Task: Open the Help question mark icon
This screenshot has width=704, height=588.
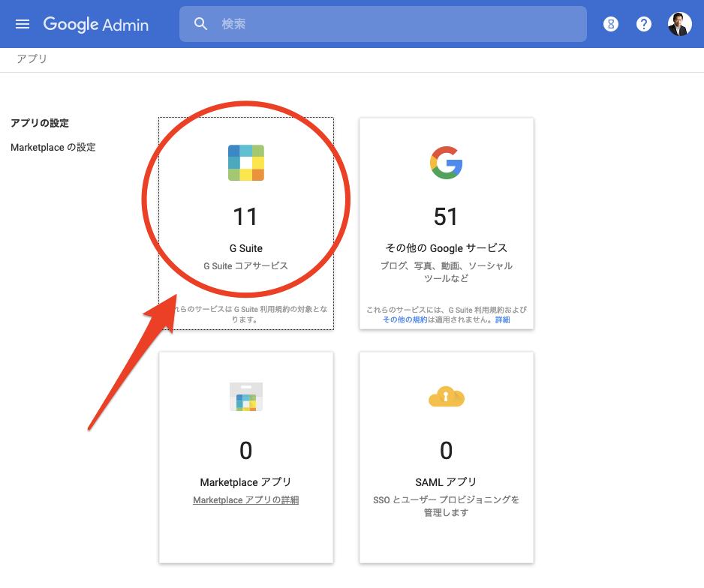Action: tap(644, 24)
